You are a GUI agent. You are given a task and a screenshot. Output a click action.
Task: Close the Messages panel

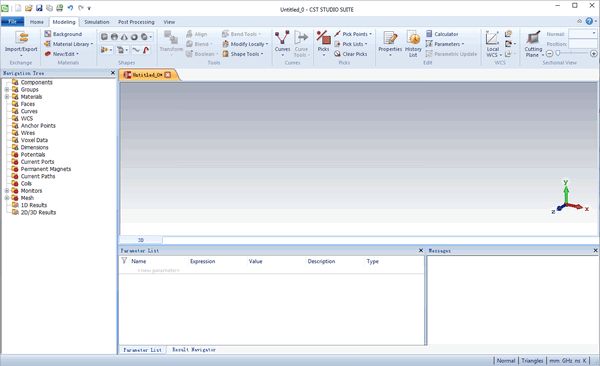tap(595, 250)
